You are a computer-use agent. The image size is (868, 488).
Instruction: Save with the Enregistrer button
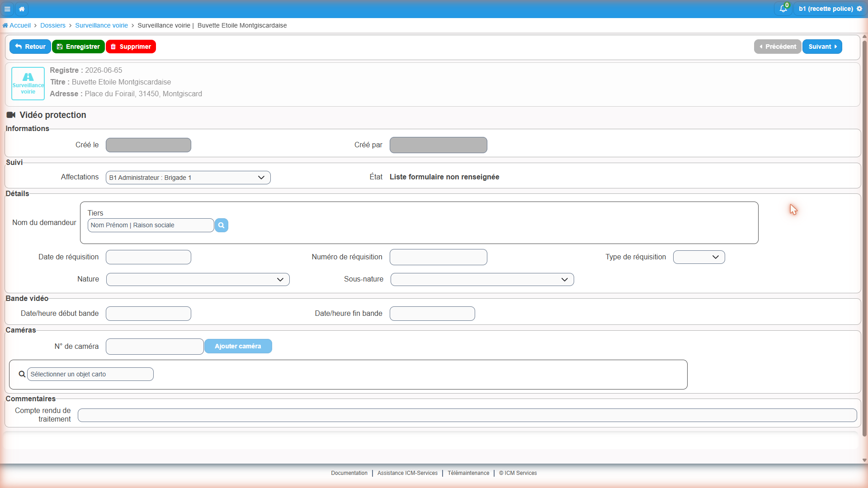tap(78, 47)
